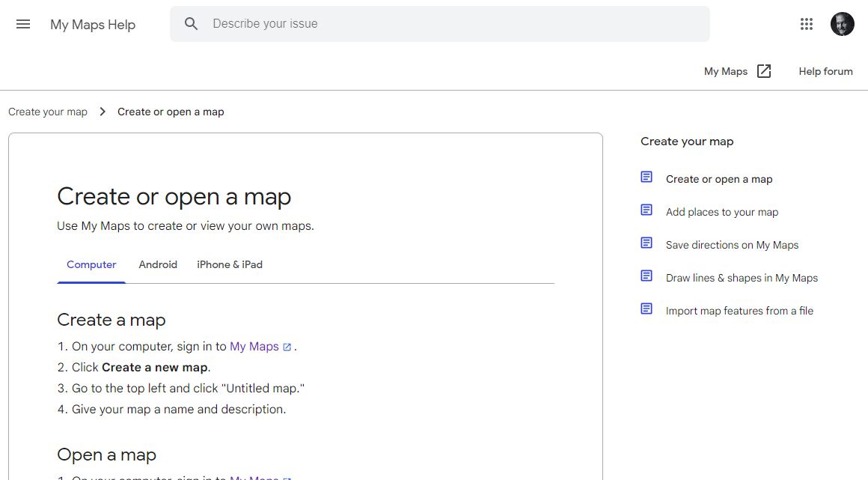
Task: Click the search magnifier icon
Action: tap(192, 24)
